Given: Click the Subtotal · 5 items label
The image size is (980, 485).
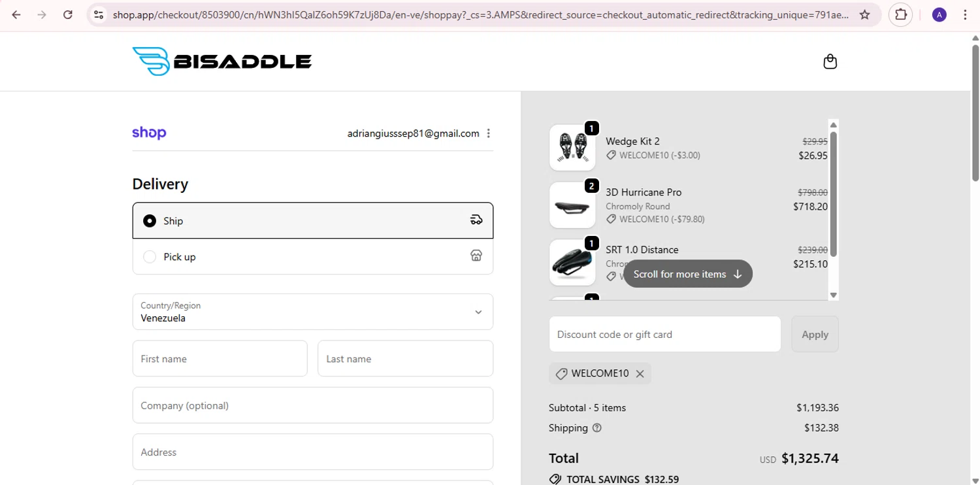Looking at the screenshot, I should point(587,408).
